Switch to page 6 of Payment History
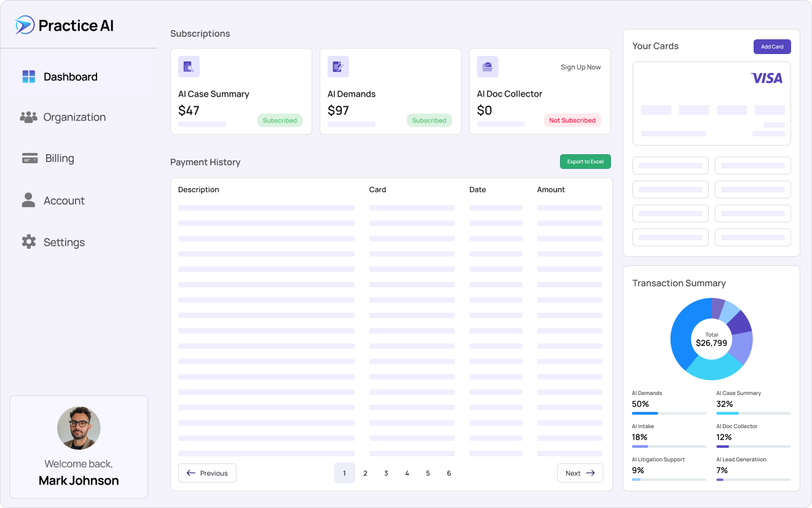The image size is (812, 508). (x=449, y=473)
